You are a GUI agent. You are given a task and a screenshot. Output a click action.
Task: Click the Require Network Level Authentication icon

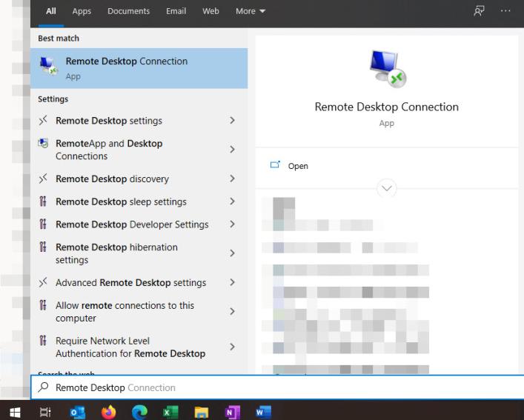pos(43,341)
